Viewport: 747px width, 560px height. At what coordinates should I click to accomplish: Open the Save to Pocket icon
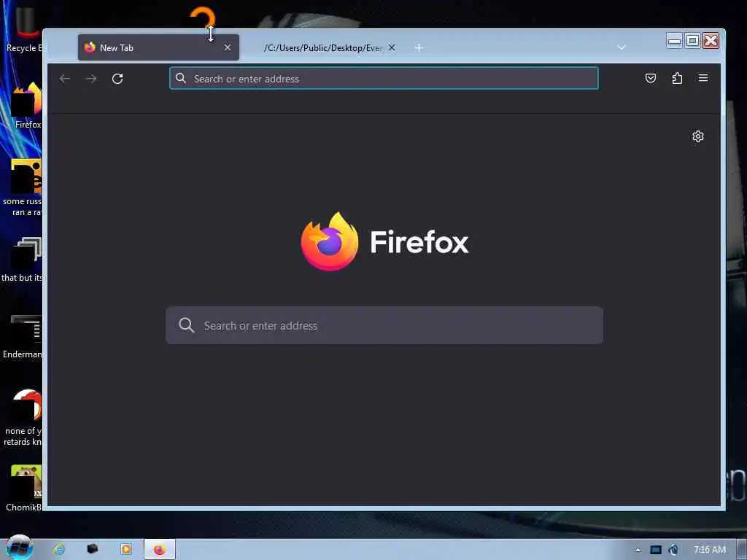650,78
